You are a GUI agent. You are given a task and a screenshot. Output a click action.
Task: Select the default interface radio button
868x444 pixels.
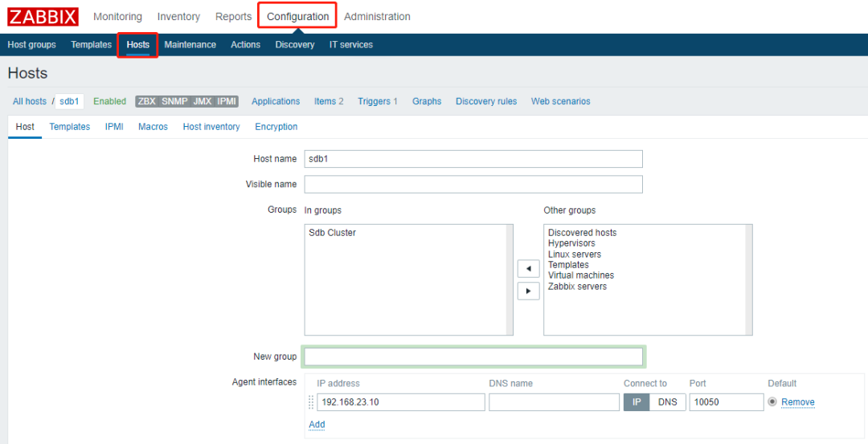pos(772,402)
